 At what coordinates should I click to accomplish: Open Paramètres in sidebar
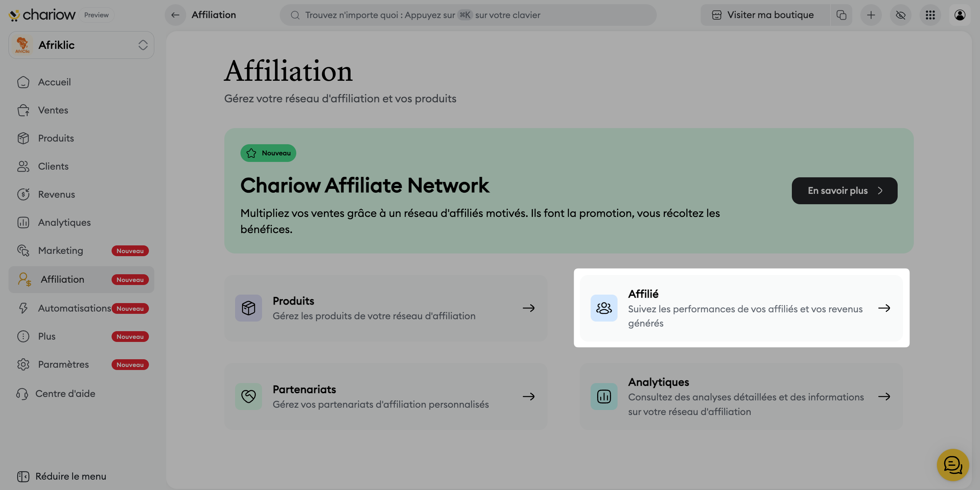[x=63, y=364]
